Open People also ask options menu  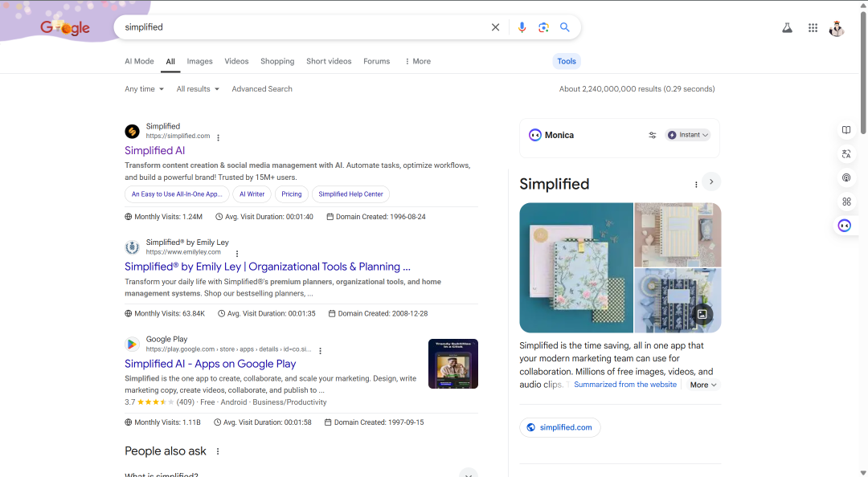coord(218,451)
